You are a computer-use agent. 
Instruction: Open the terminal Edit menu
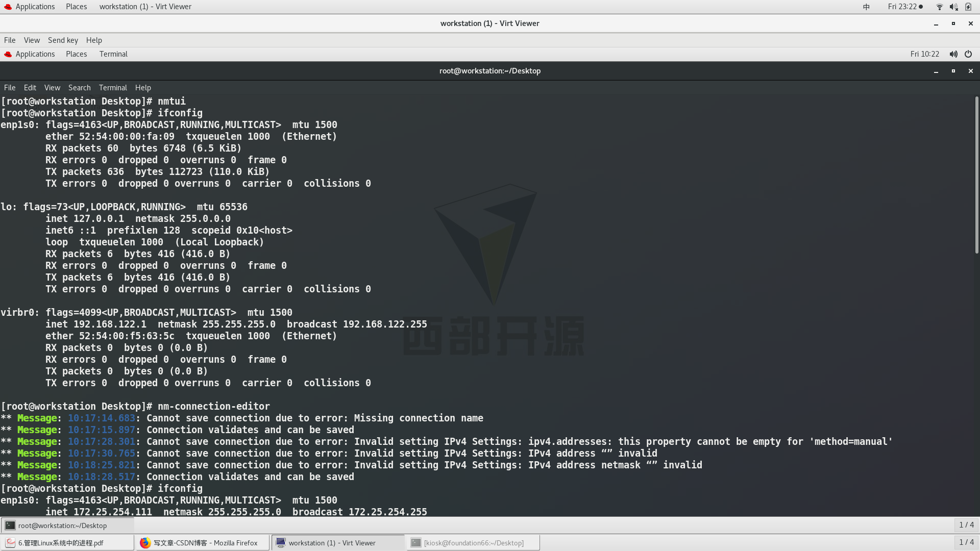[30, 88]
